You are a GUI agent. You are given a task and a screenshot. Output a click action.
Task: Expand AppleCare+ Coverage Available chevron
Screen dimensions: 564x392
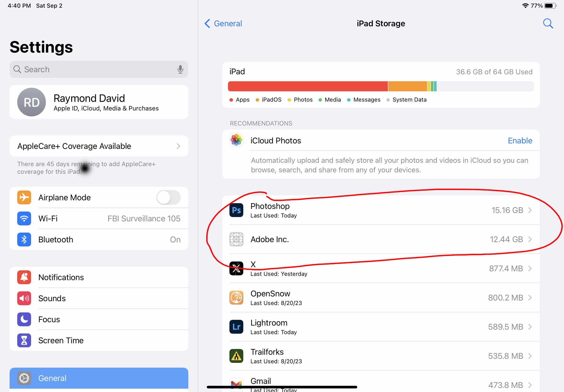click(x=179, y=146)
